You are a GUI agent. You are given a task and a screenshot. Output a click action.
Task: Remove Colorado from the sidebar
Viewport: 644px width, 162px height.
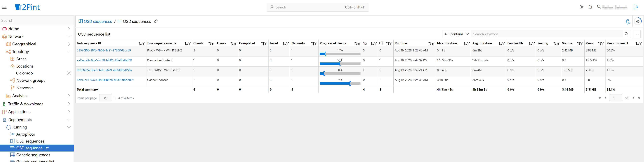(69, 73)
